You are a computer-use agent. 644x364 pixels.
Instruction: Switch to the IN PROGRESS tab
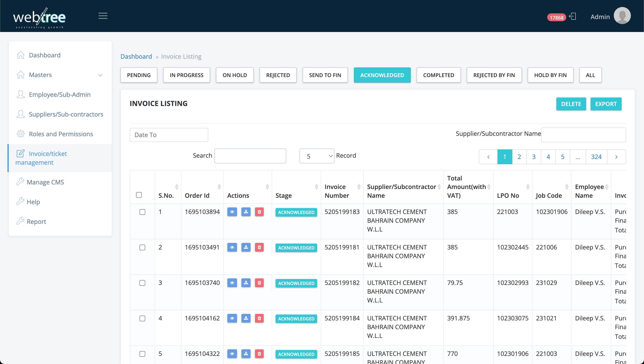click(x=186, y=75)
